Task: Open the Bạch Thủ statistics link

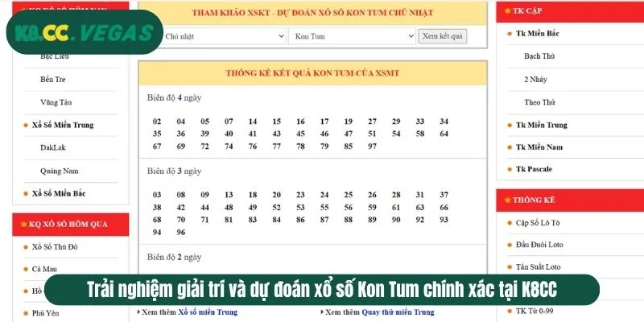Action: pos(539,56)
